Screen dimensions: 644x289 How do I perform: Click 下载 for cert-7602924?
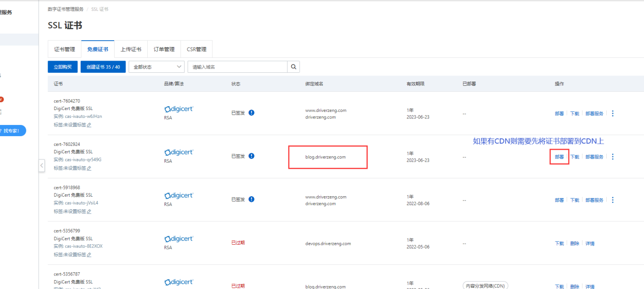[x=575, y=157]
